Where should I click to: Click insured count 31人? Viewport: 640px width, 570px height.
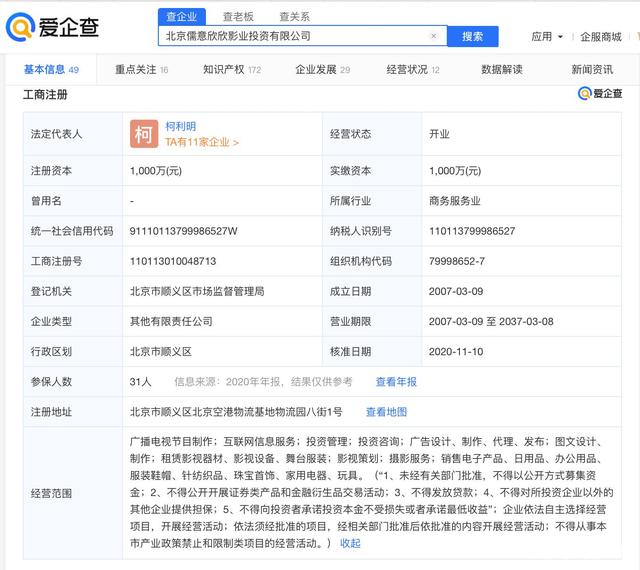(x=140, y=382)
